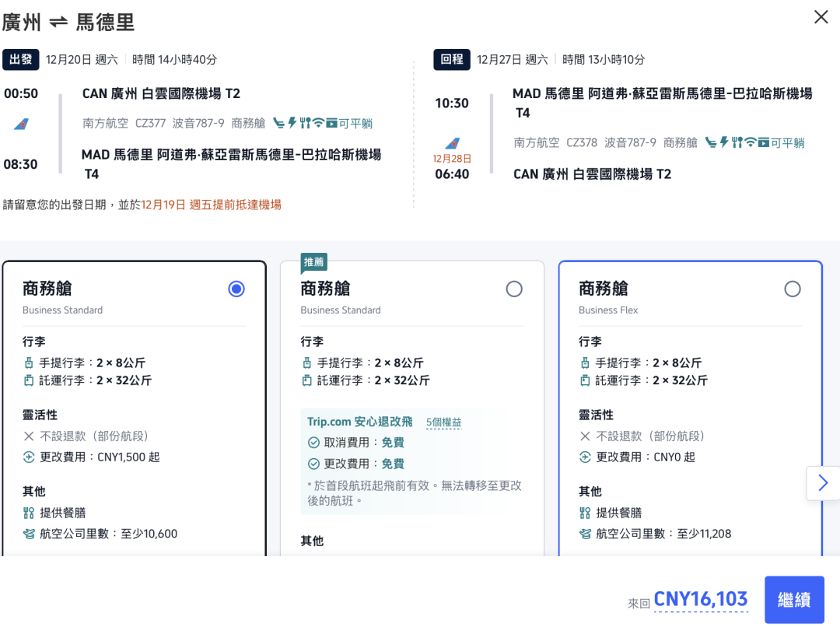Select the recommended middle Business Standard fare

[514, 289]
